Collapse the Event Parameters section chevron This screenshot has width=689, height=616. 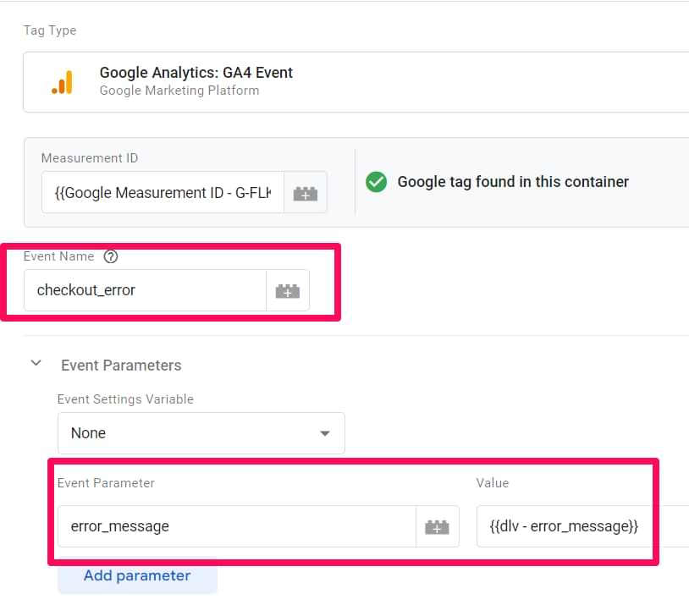tap(36, 364)
